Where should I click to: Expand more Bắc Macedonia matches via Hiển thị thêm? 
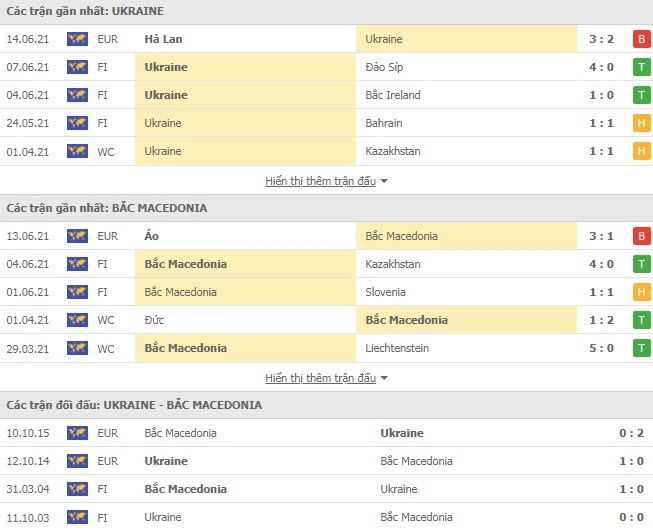coord(320,378)
